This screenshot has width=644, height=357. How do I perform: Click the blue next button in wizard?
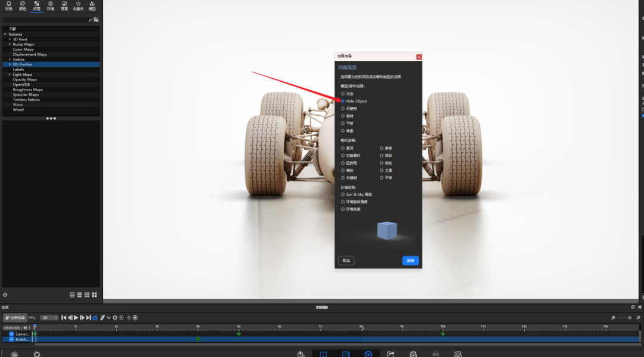[410, 260]
